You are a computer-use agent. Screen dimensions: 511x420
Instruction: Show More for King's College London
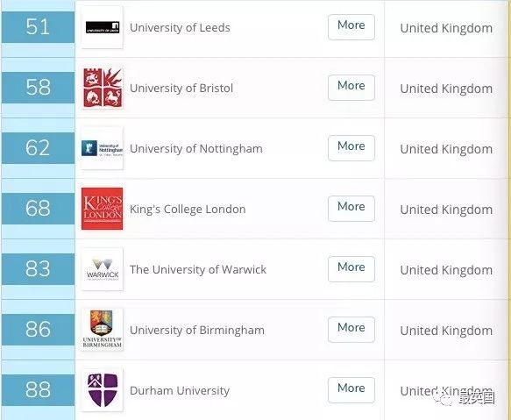pos(351,209)
